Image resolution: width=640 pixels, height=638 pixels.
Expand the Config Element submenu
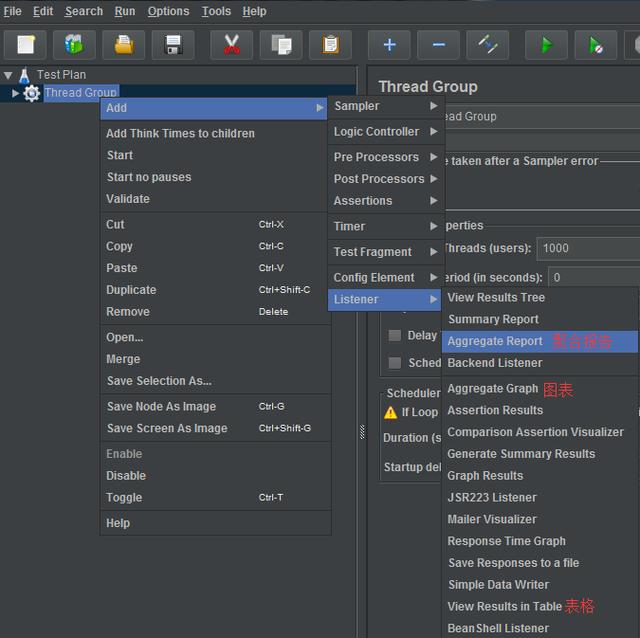click(386, 278)
